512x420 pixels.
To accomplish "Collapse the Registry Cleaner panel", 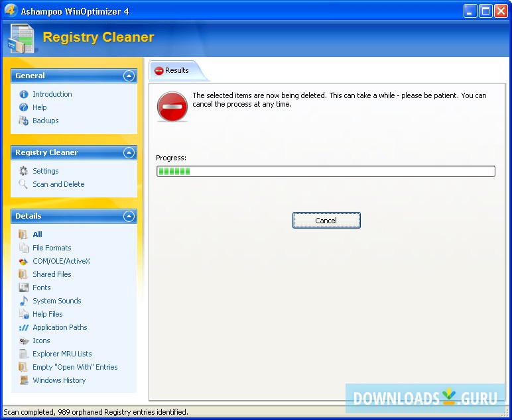I will point(129,152).
